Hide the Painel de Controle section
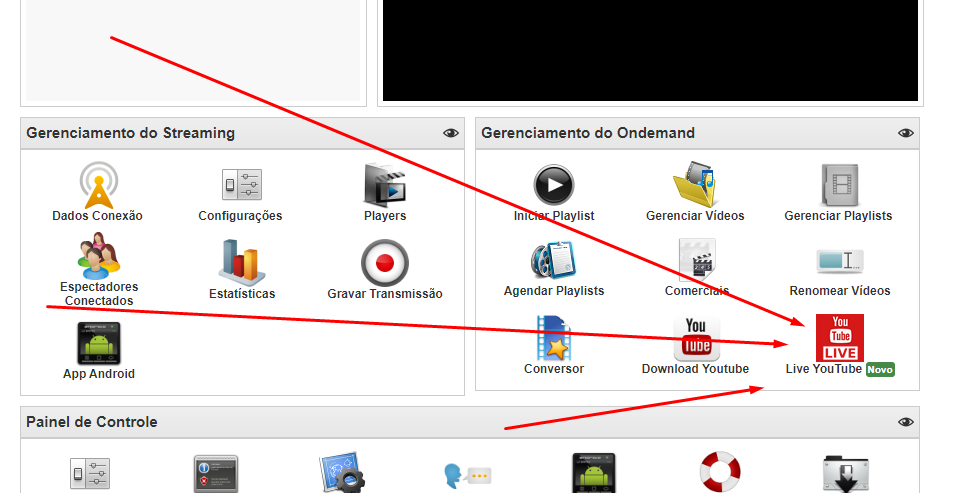This screenshot has height=493, width=963. click(x=906, y=422)
